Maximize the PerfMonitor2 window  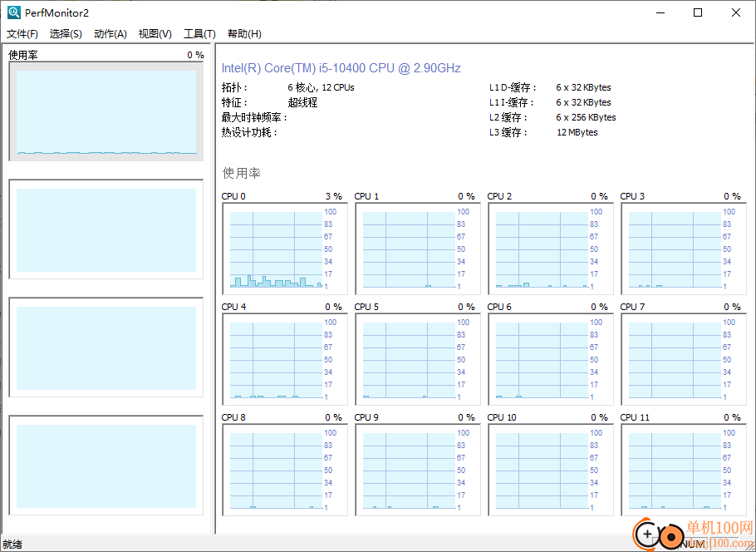[698, 12]
